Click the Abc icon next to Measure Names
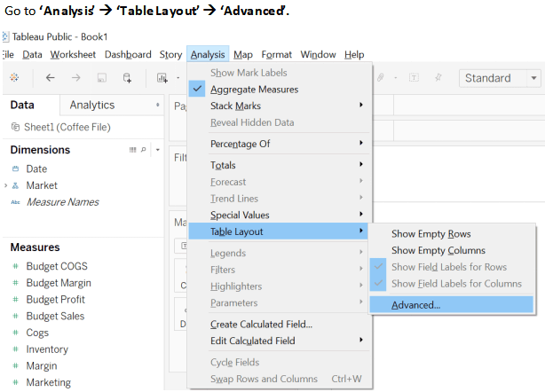545x392 pixels. click(x=15, y=202)
